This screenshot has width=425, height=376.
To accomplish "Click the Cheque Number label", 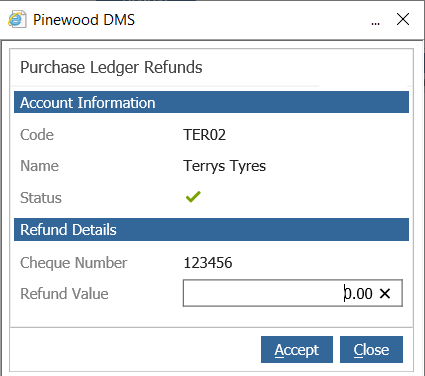I will pos(74,263).
